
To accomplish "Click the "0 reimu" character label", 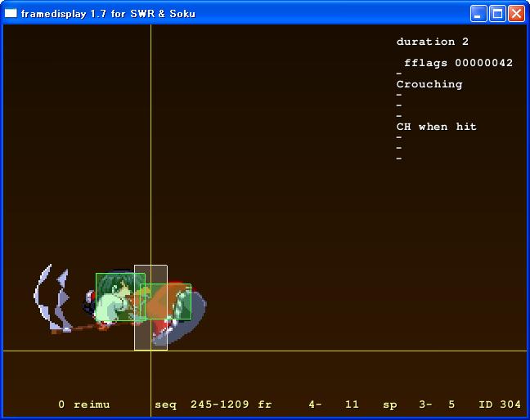I will coord(83,404).
